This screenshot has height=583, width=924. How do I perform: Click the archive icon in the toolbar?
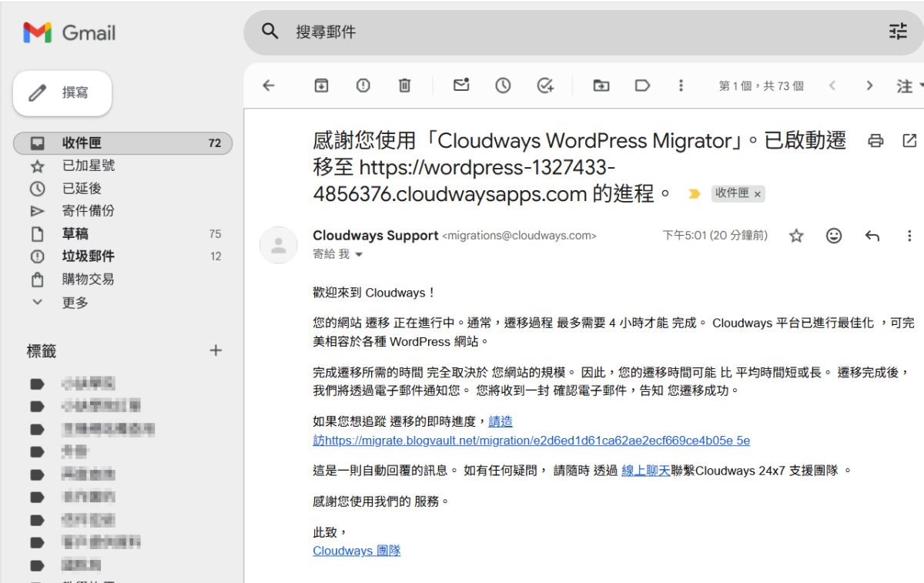tap(321, 85)
